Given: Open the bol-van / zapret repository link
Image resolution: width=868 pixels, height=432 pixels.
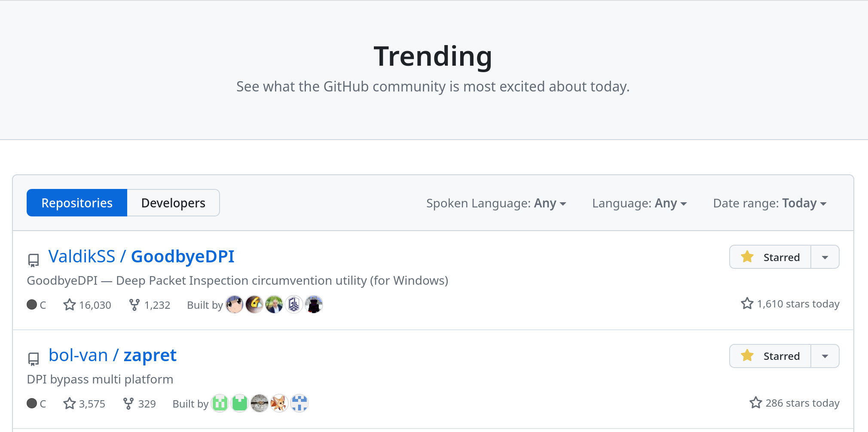Looking at the screenshot, I should point(150,355).
